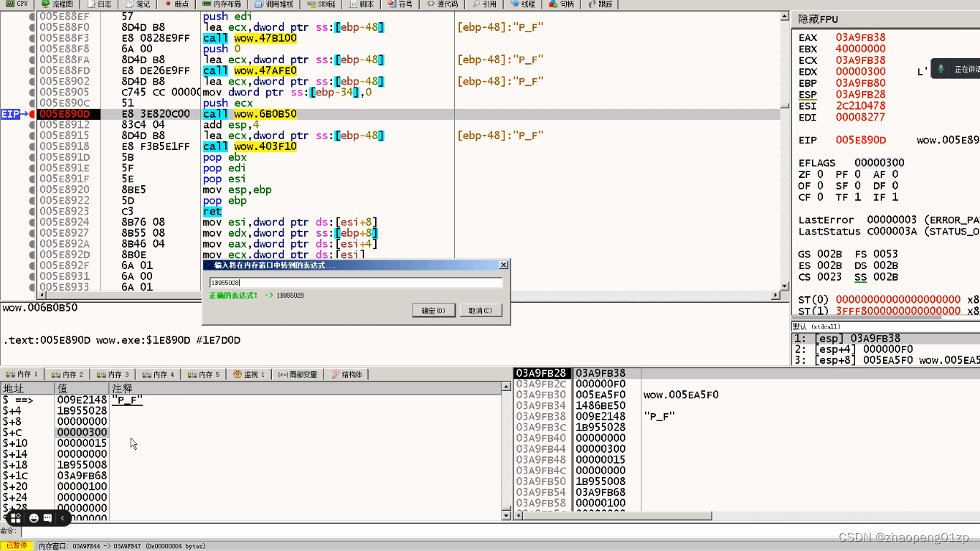Select the 内存 3 dump tab
Viewport: 980px width, 551px height.
coord(113,375)
